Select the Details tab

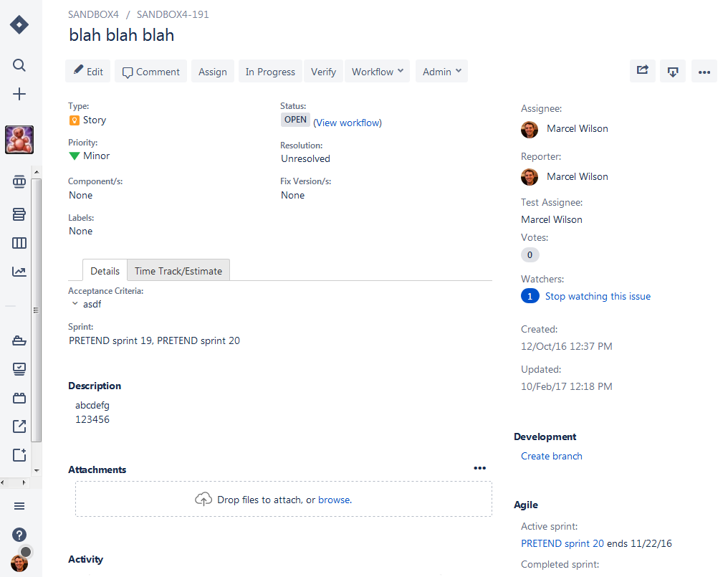(x=105, y=271)
